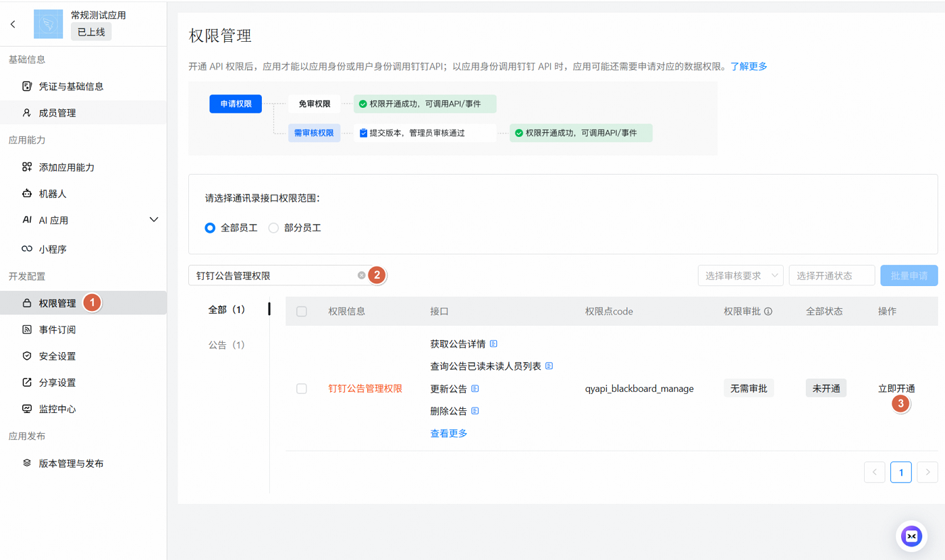Click the 获取公告详情 interface name

click(458, 344)
